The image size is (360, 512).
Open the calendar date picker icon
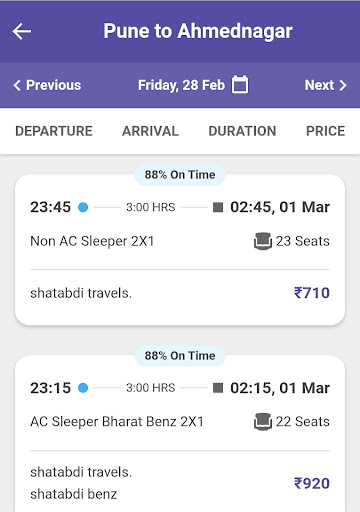click(x=240, y=84)
